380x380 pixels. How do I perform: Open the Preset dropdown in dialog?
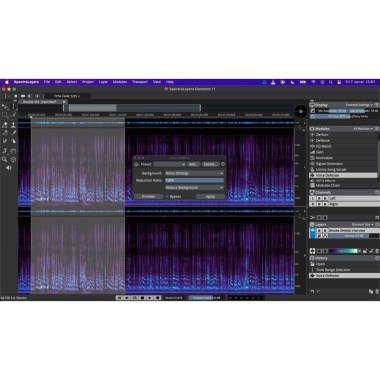[x=169, y=164]
